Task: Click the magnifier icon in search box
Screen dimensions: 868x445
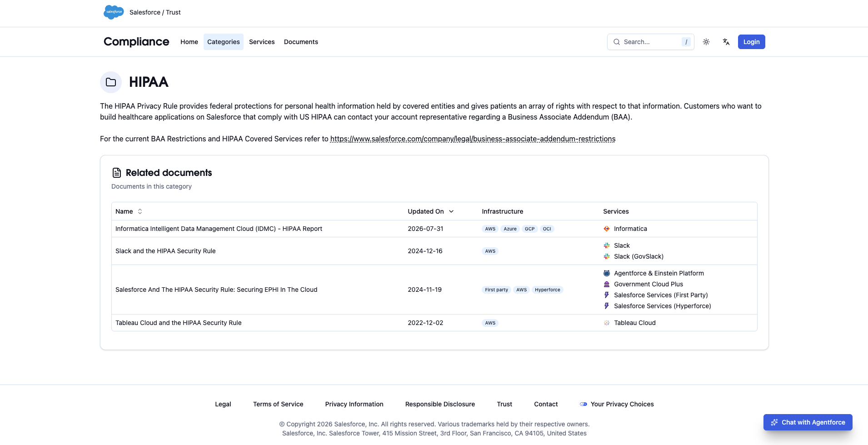Action: [x=617, y=42]
